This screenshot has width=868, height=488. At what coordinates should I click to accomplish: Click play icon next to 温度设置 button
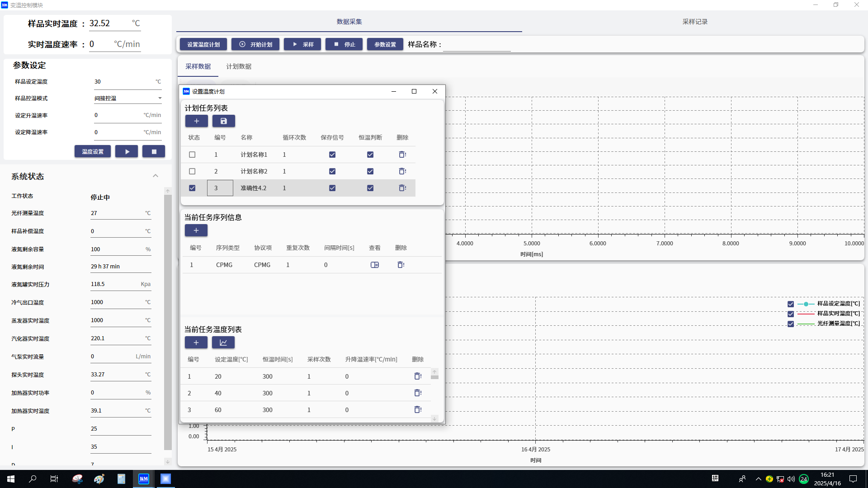click(x=127, y=152)
